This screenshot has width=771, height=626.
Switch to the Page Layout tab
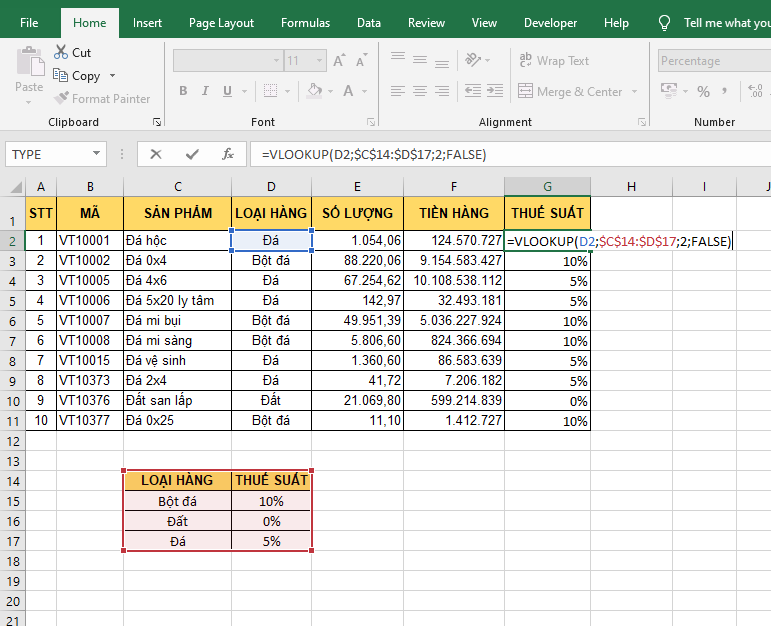pos(221,23)
